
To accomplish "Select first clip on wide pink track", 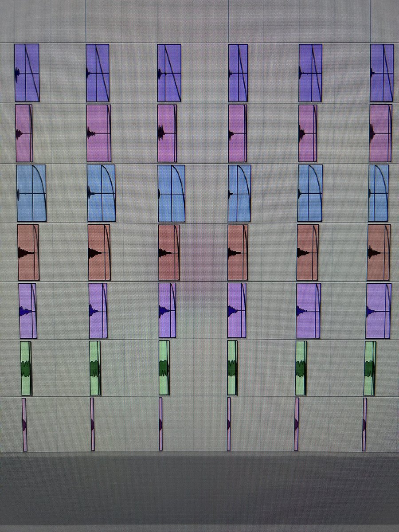I will 24,133.
